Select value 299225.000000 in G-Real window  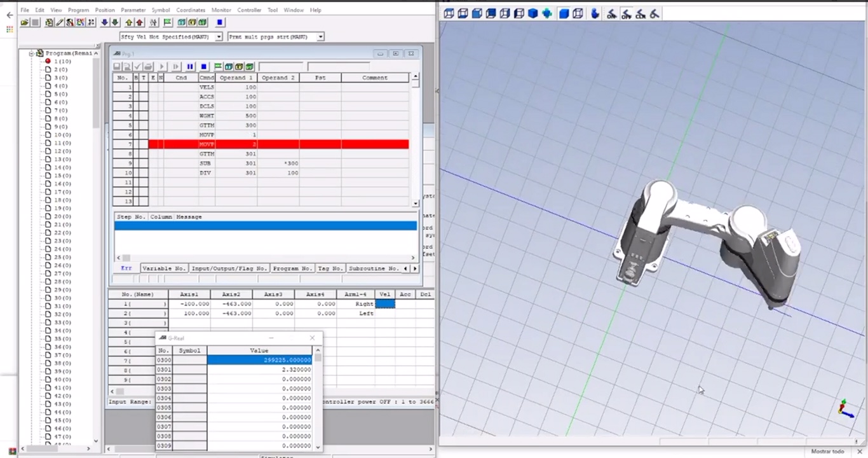(x=260, y=360)
